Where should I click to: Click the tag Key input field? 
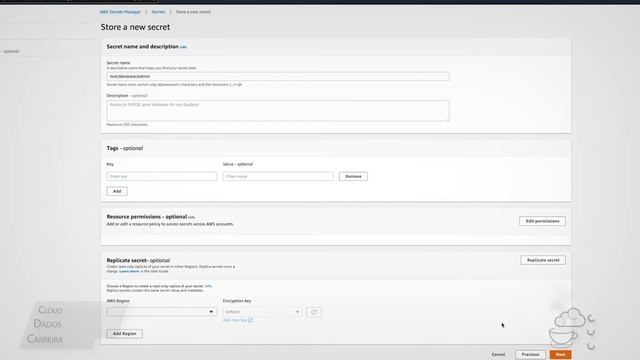[162, 176]
